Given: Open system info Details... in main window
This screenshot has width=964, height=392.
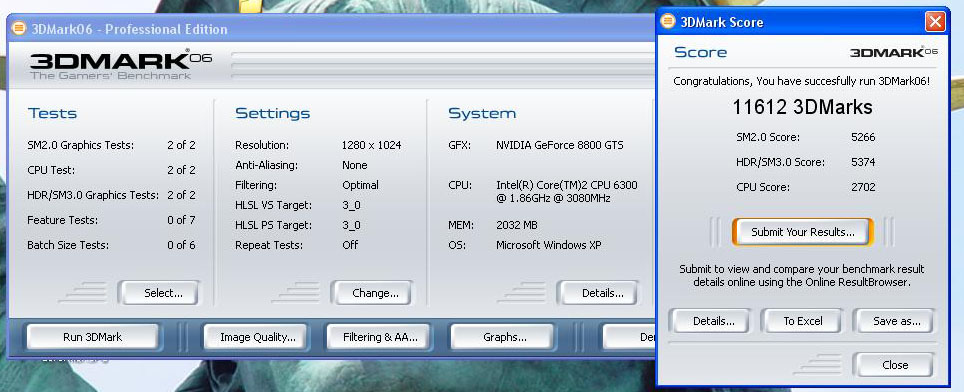Looking at the screenshot, I should pyautogui.click(x=598, y=293).
